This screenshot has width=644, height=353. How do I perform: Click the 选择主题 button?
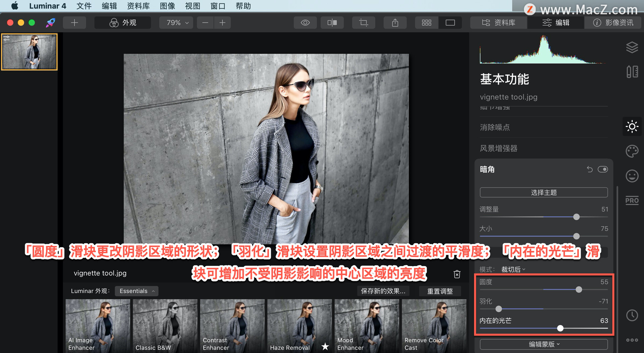click(543, 193)
